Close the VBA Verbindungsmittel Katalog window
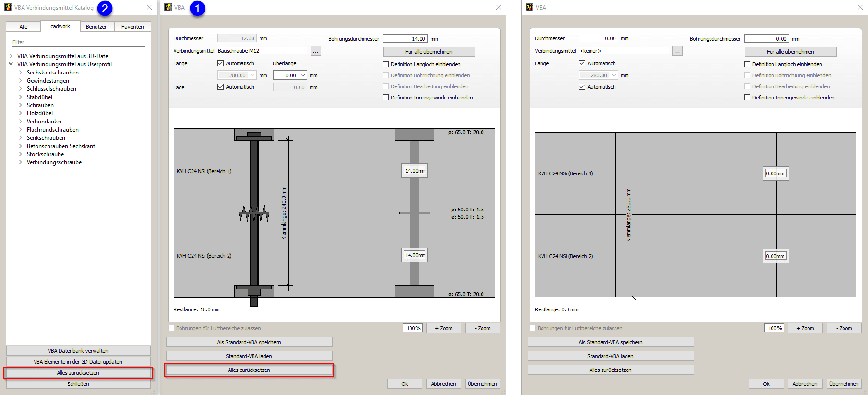The width and height of the screenshot is (868, 395). [149, 7]
